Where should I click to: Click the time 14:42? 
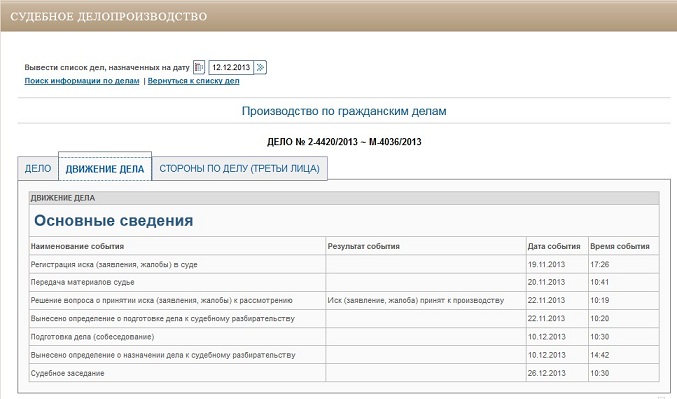(x=600, y=355)
